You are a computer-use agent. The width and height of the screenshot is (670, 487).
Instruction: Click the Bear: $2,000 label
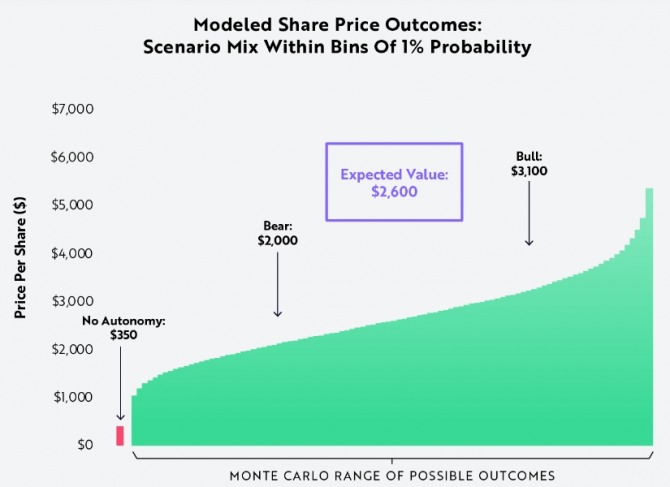pyautogui.click(x=277, y=233)
